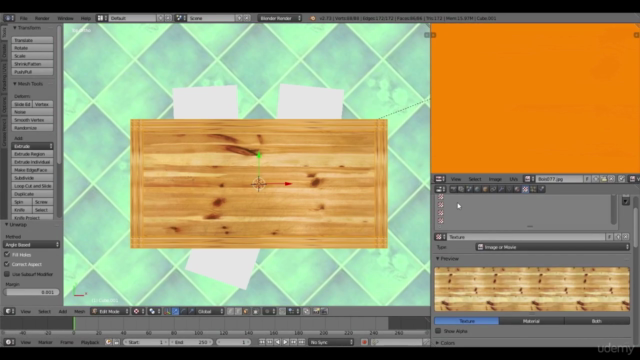Open the Mesh Data properties tab icon
The image size is (640, 360).
point(509,189)
